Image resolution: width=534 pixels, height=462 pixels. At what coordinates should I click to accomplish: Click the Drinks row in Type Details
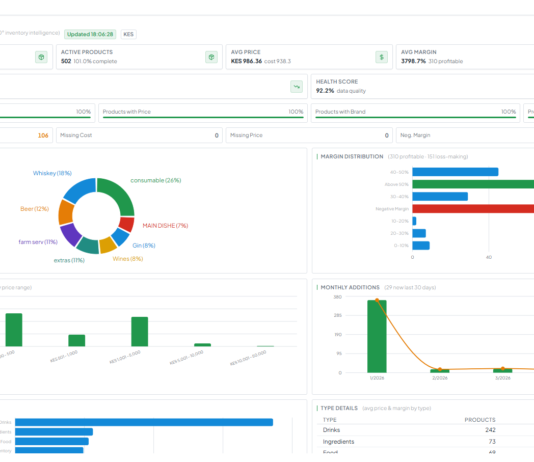(424, 430)
